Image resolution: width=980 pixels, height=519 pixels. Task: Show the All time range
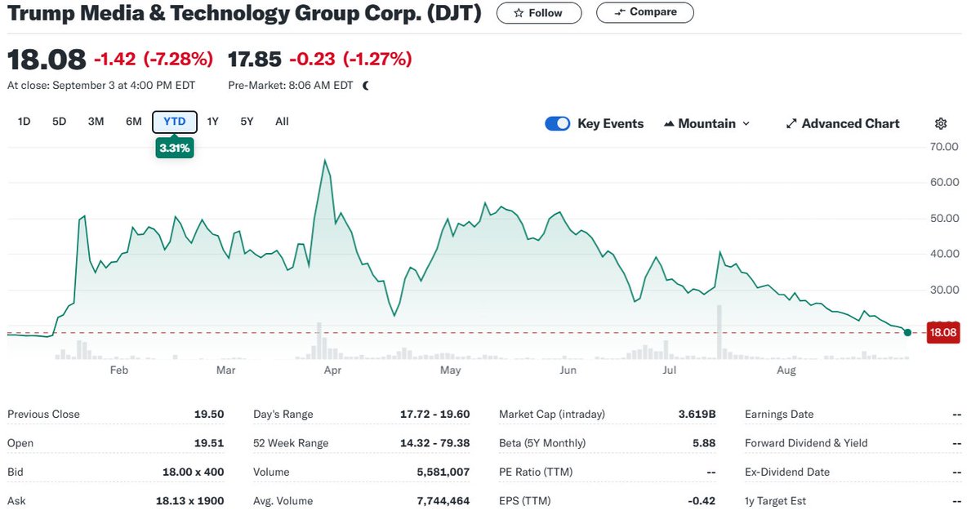[x=282, y=122]
